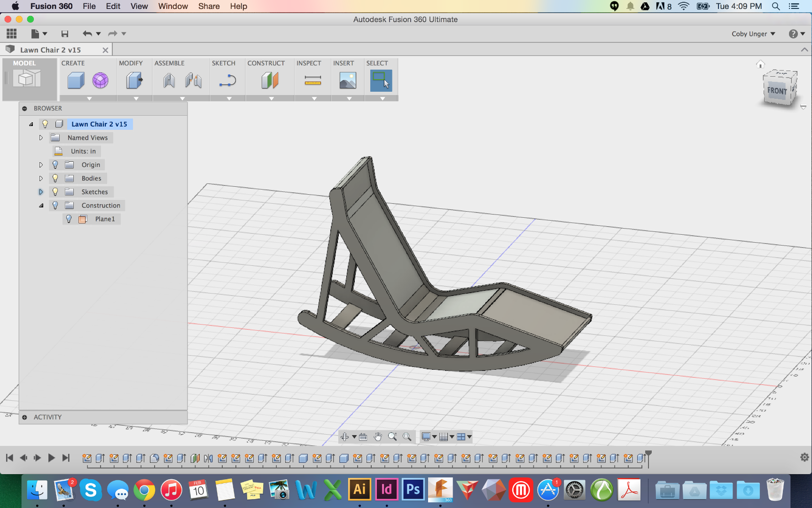Click the Undo arrow
The image size is (812, 508).
(x=87, y=33)
